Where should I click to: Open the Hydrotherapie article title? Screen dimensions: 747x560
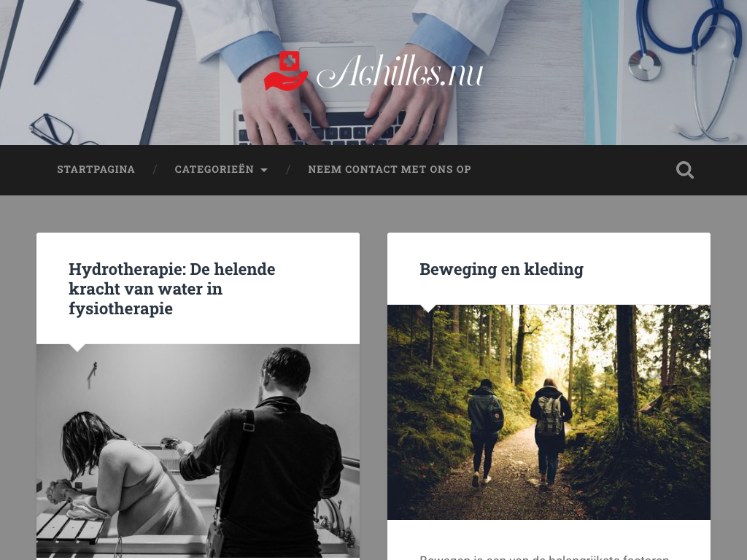click(172, 289)
